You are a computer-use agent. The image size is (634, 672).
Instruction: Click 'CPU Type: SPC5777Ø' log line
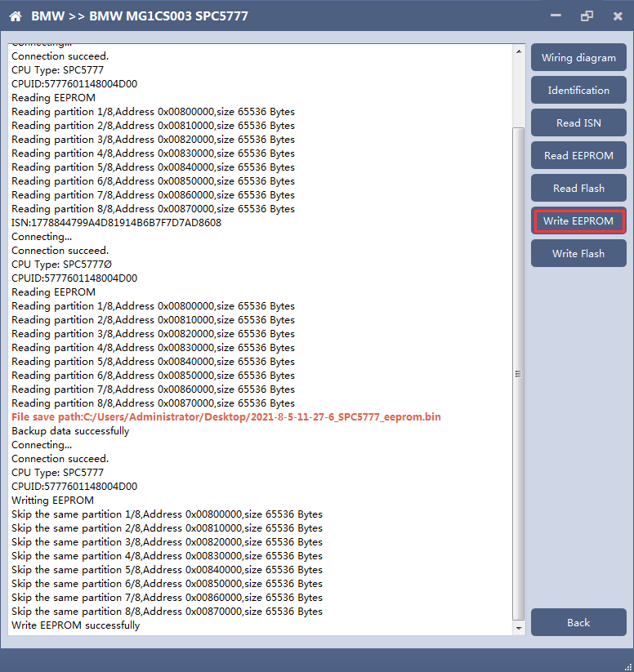tap(61, 265)
